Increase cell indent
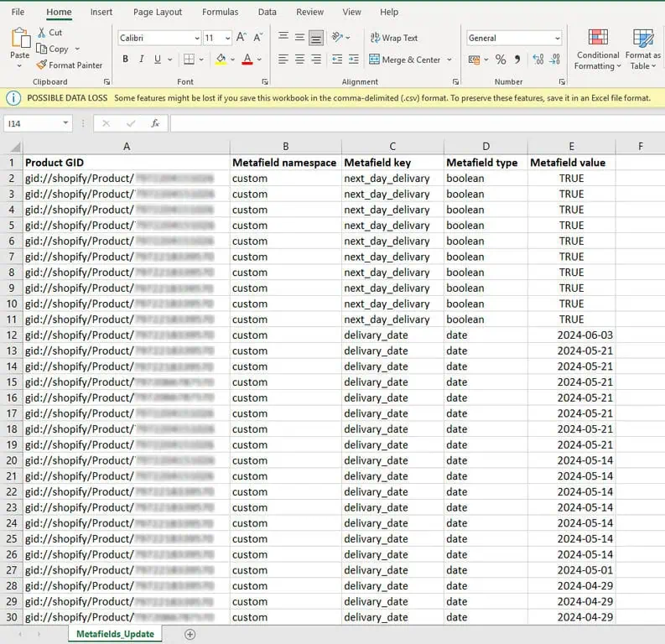This screenshot has width=665, height=644. click(354, 60)
